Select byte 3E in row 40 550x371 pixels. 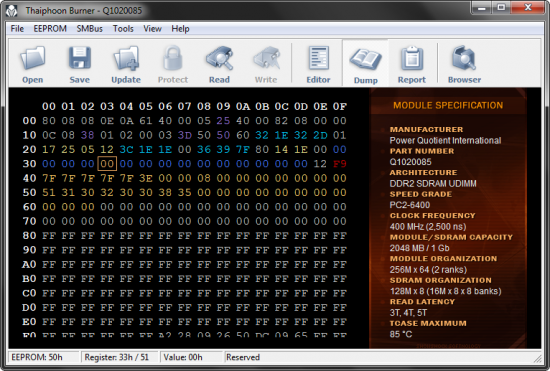point(146,178)
